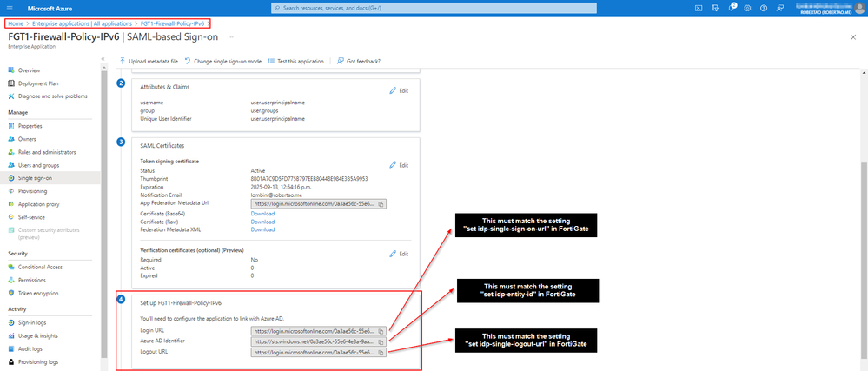This screenshot has height=371, width=868.
Task: Click Change single sign-on mode
Action: [223, 62]
